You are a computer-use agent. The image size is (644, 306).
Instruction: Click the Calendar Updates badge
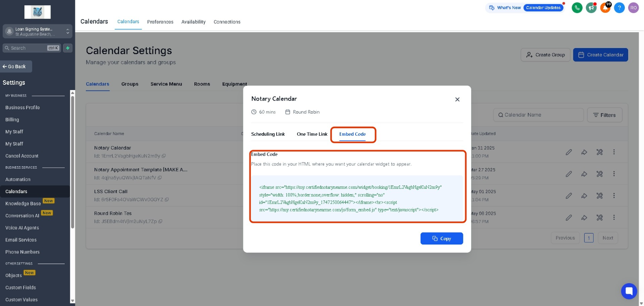(543, 8)
